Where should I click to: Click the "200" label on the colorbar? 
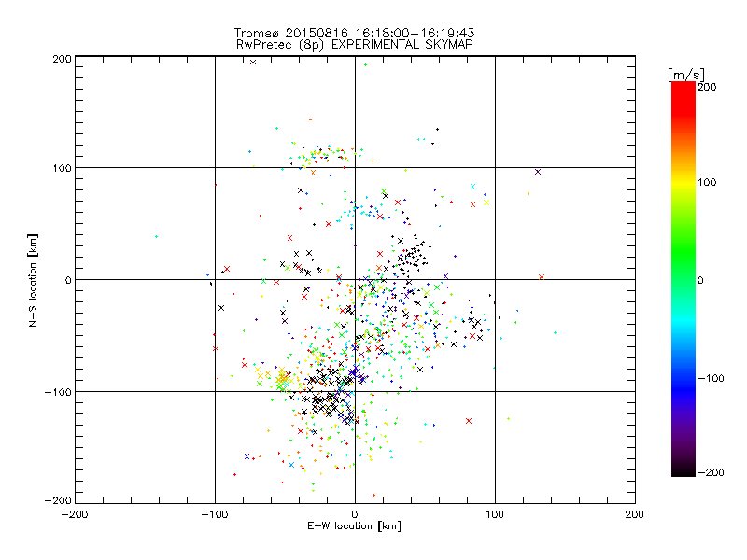coord(707,87)
